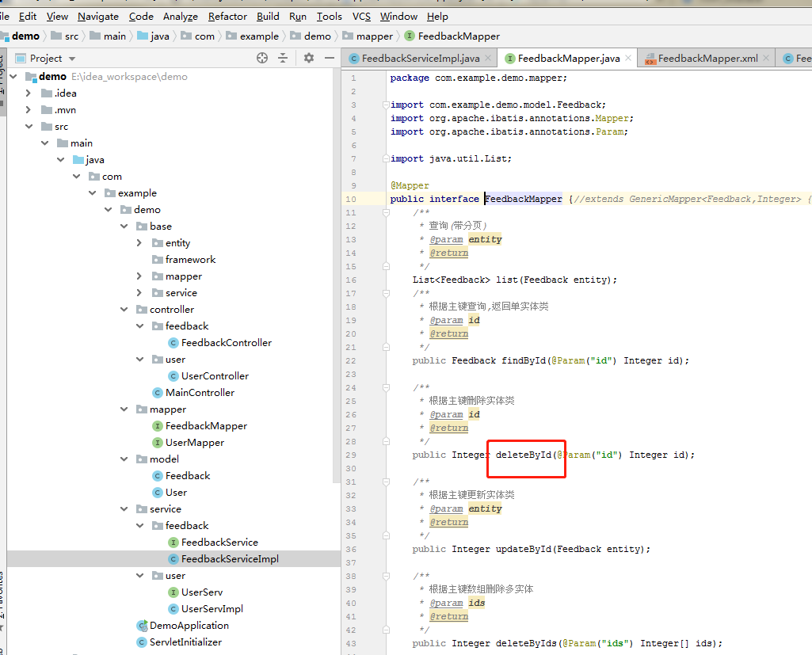Close the FeedbackMapper.xml tab
The height and width of the screenshot is (655, 812).
click(x=766, y=58)
